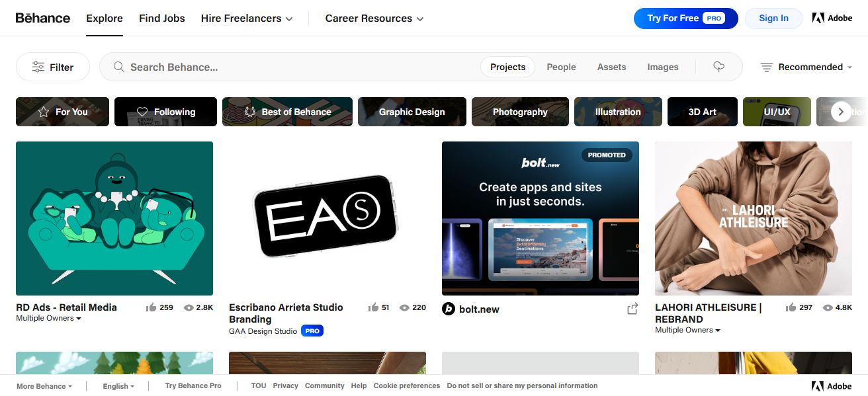Open the English language selector
The height and width of the screenshot is (396, 868).
(118, 386)
